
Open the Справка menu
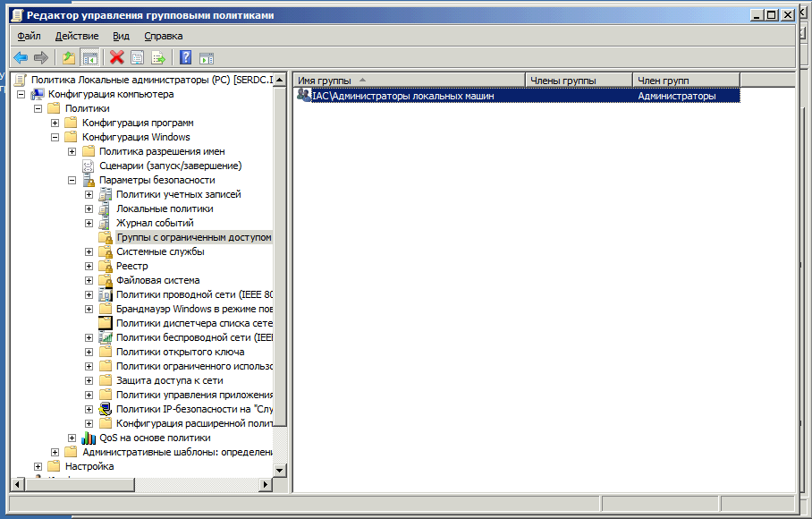tap(163, 36)
